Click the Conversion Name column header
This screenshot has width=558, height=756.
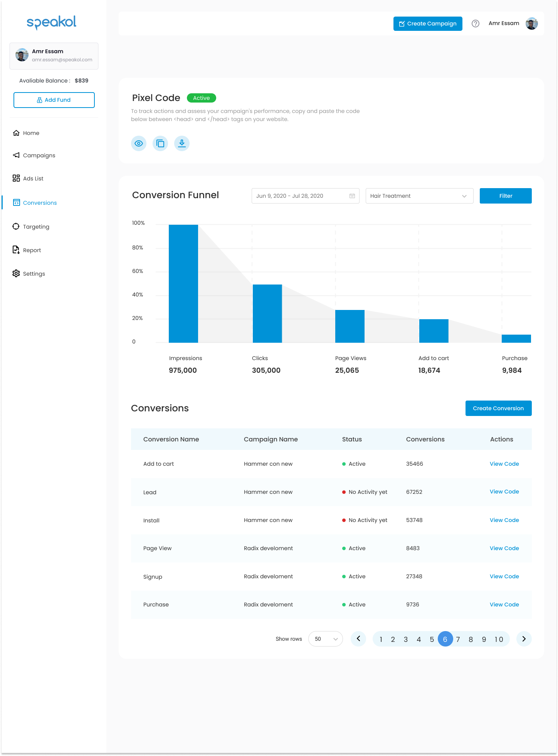pyautogui.click(x=171, y=439)
